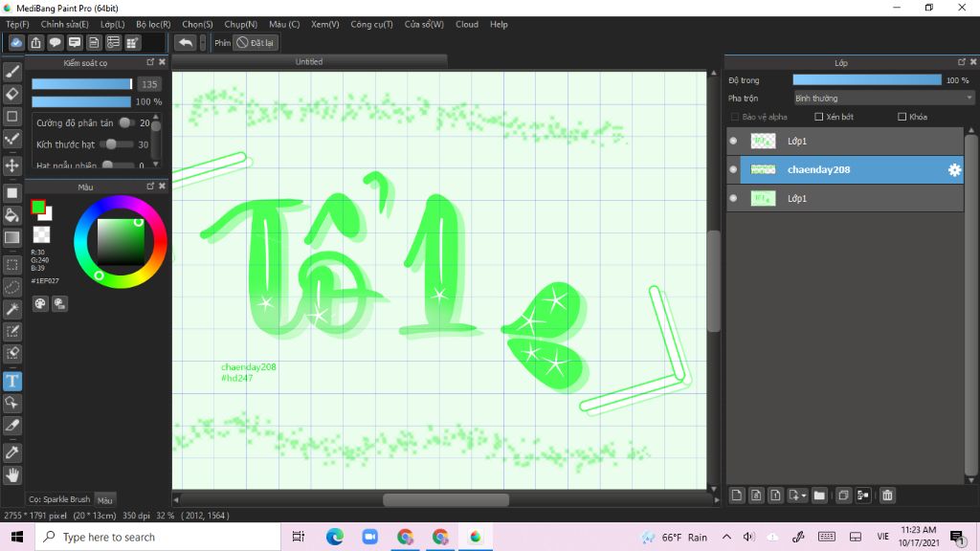The width and height of the screenshot is (980, 551).
Task: Select the Select Eraser tool
Action: [x=11, y=353]
